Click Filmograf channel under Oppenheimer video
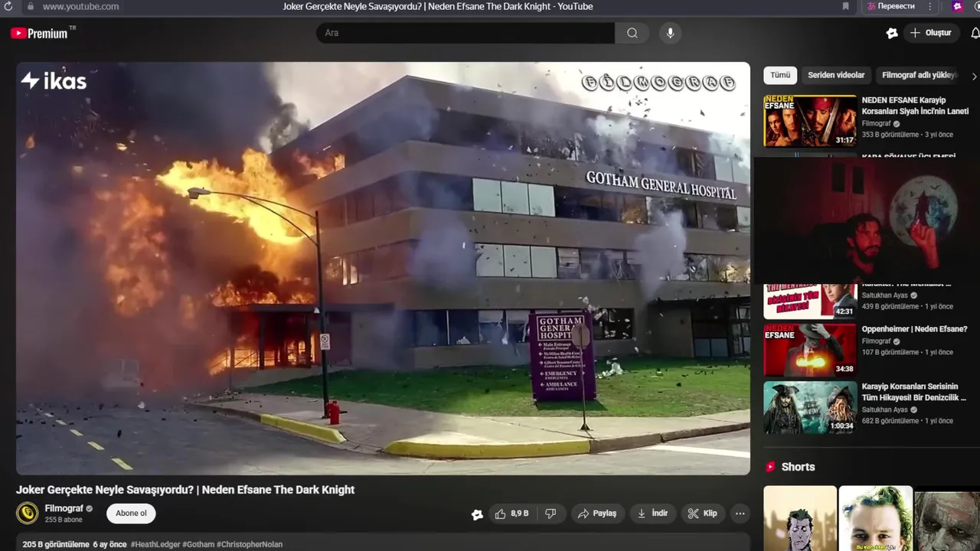Viewport: 980px width, 551px height. tap(877, 341)
